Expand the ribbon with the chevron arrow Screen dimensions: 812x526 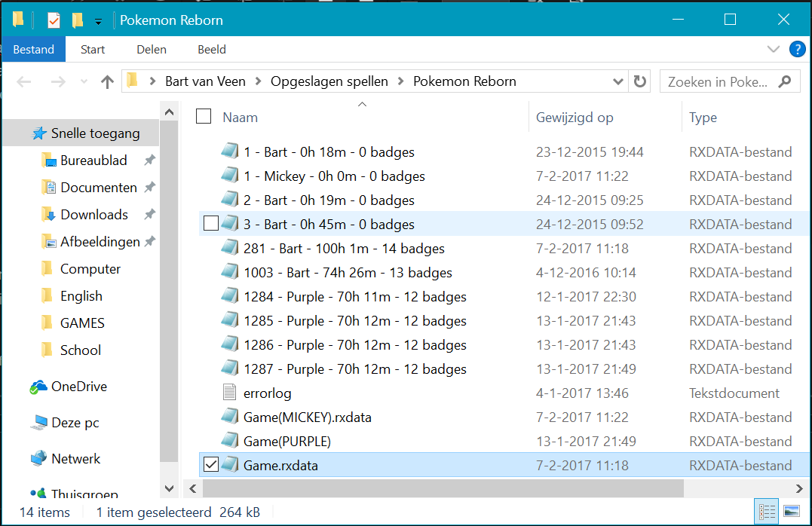pyautogui.click(x=773, y=50)
